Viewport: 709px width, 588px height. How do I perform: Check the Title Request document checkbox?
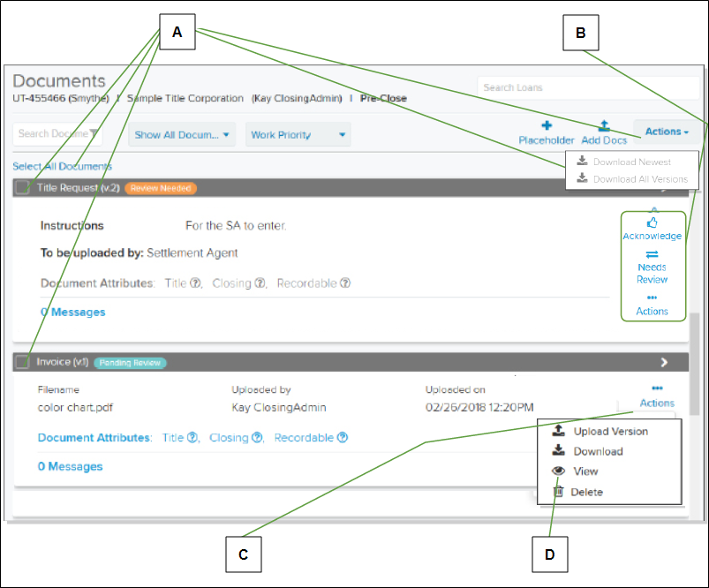pyautogui.click(x=23, y=188)
